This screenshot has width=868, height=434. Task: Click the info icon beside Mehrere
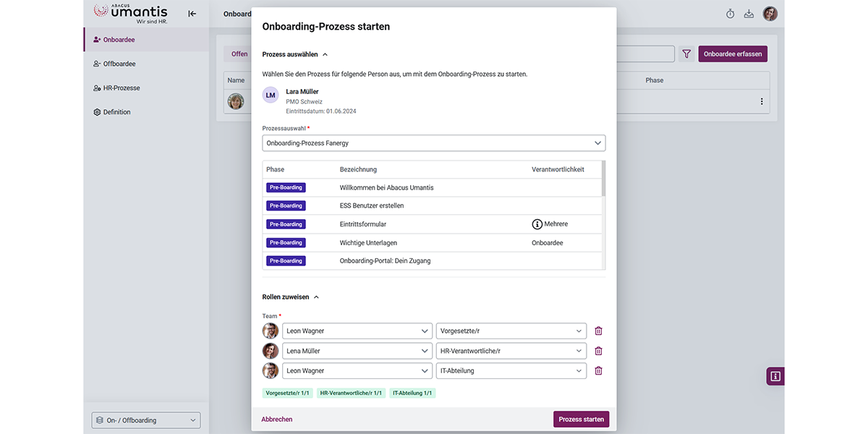click(537, 224)
